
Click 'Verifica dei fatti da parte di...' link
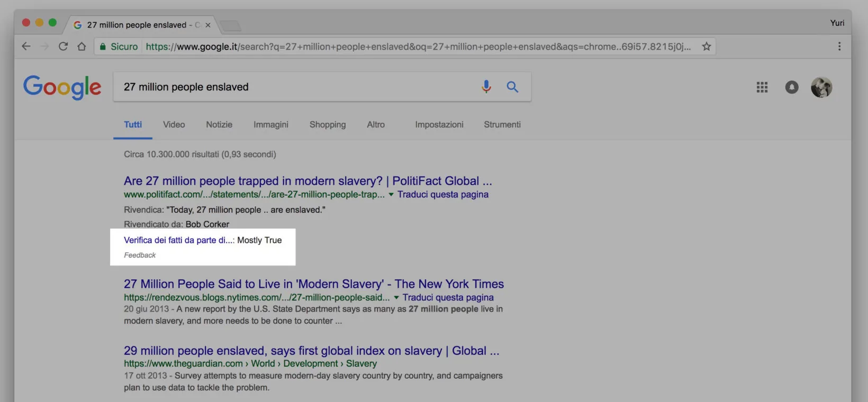point(179,240)
